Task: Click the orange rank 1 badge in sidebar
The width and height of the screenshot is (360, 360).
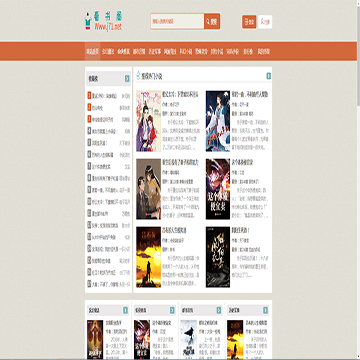Action: click(89, 95)
